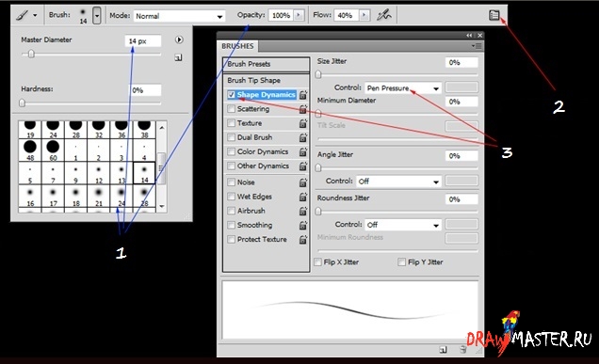Click the new brush icon at the bottom of the Brushes panel
The width and height of the screenshot is (599, 364).
(x=443, y=350)
